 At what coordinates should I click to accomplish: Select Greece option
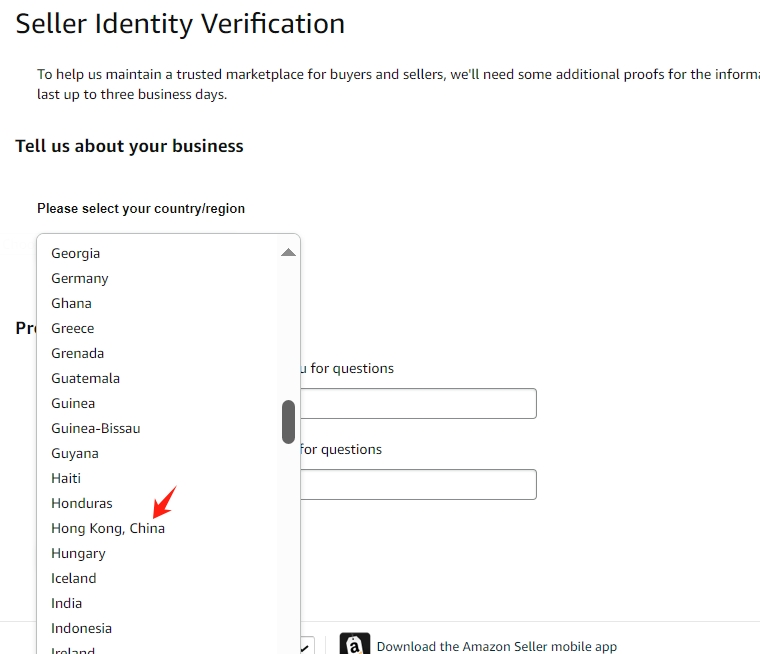pos(73,328)
